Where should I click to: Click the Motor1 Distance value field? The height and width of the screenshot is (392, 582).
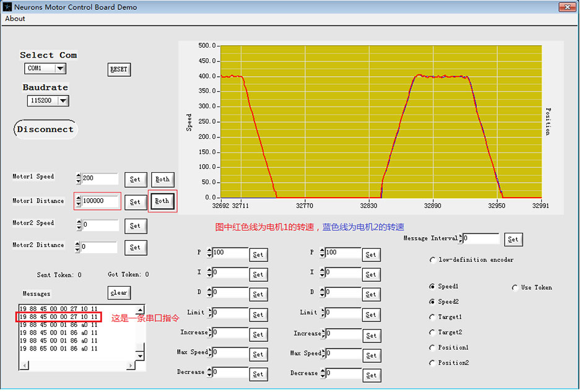pos(100,201)
